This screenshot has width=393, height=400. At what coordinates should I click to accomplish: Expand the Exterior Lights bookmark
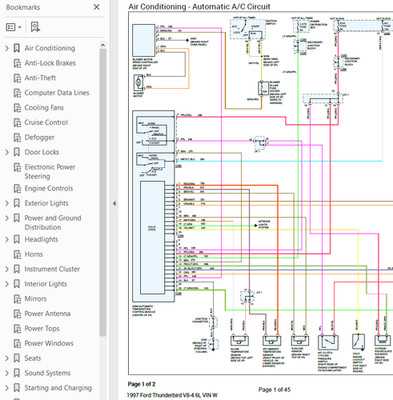point(7,203)
